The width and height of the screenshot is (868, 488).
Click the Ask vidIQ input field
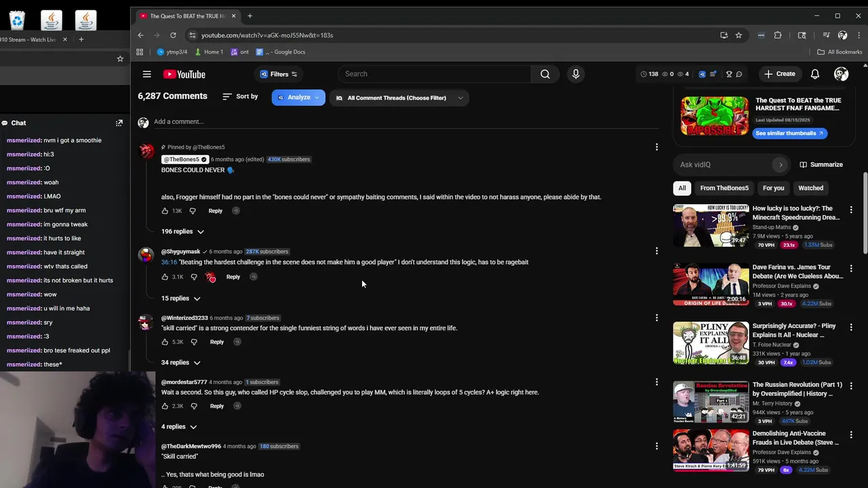point(724,165)
